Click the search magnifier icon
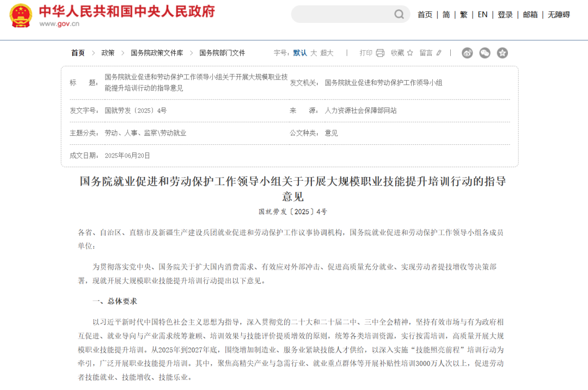 click(399, 14)
